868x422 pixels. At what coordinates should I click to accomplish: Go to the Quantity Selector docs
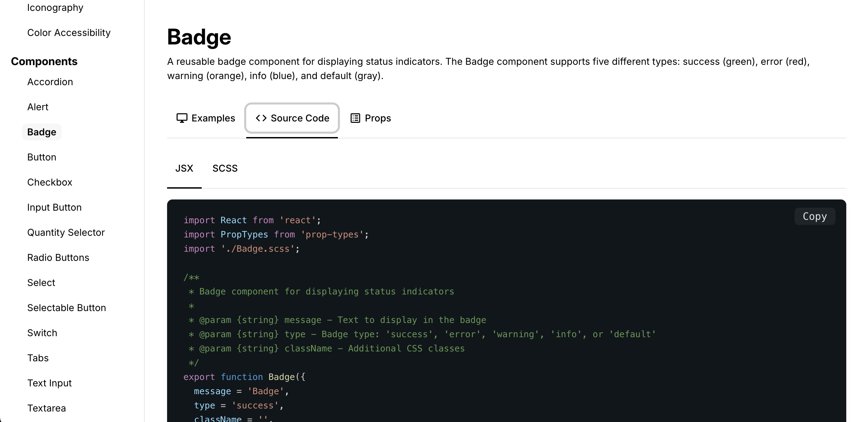[66, 232]
